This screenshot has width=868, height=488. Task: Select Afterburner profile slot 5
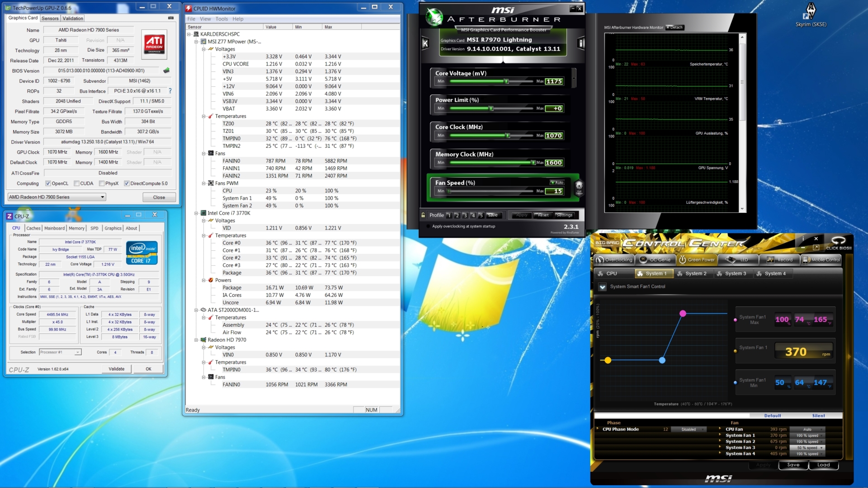(481, 216)
